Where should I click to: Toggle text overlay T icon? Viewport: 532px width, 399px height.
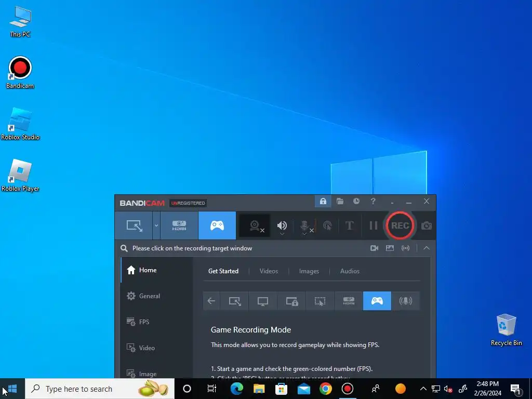pyautogui.click(x=350, y=225)
